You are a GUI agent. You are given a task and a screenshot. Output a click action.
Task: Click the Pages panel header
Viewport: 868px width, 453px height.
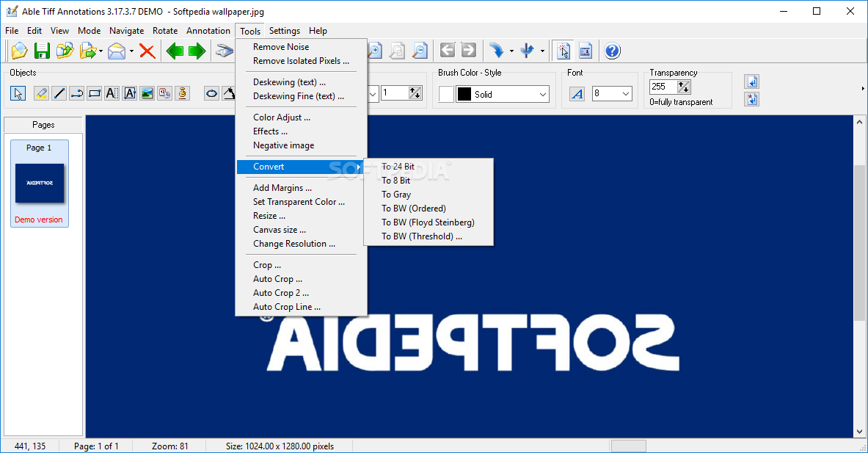tap(43, 125)
